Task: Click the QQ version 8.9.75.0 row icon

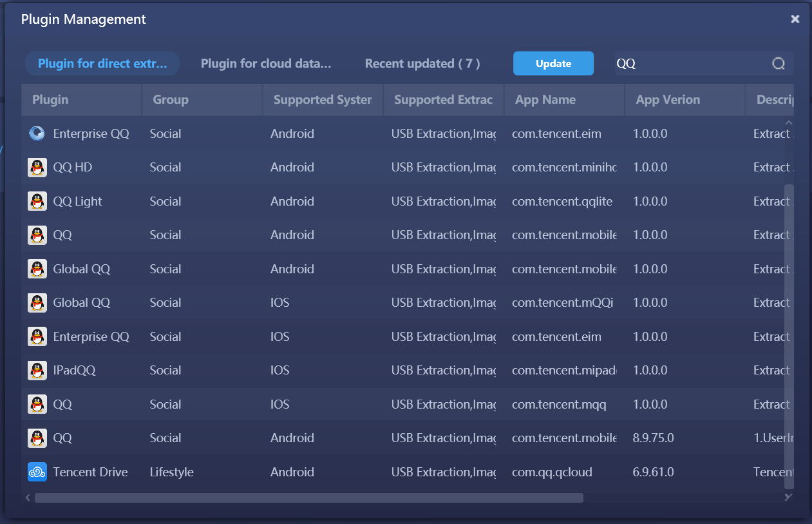Action: pyautogui.click(x=37, y=438)
